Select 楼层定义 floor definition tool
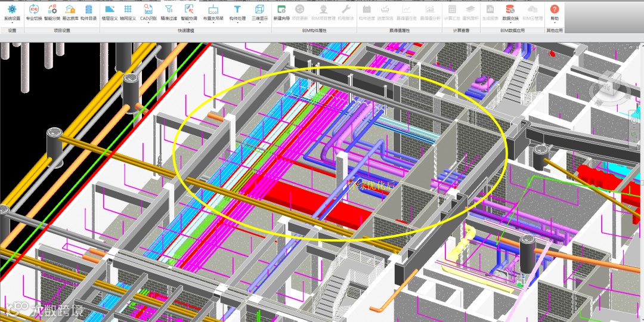This screenshot has width=644, height=322. click(x=110, y=13)
